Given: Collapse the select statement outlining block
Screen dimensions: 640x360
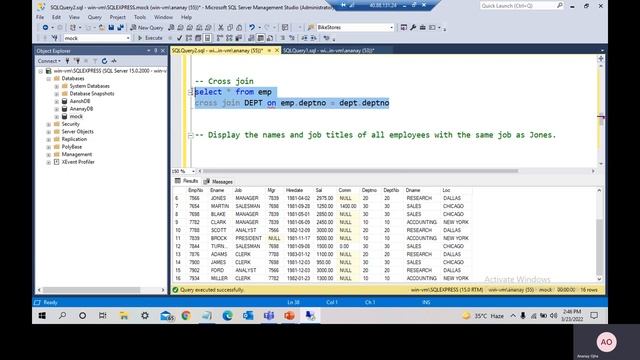Looking at the screenshot, I should click(x=190, y=92).
